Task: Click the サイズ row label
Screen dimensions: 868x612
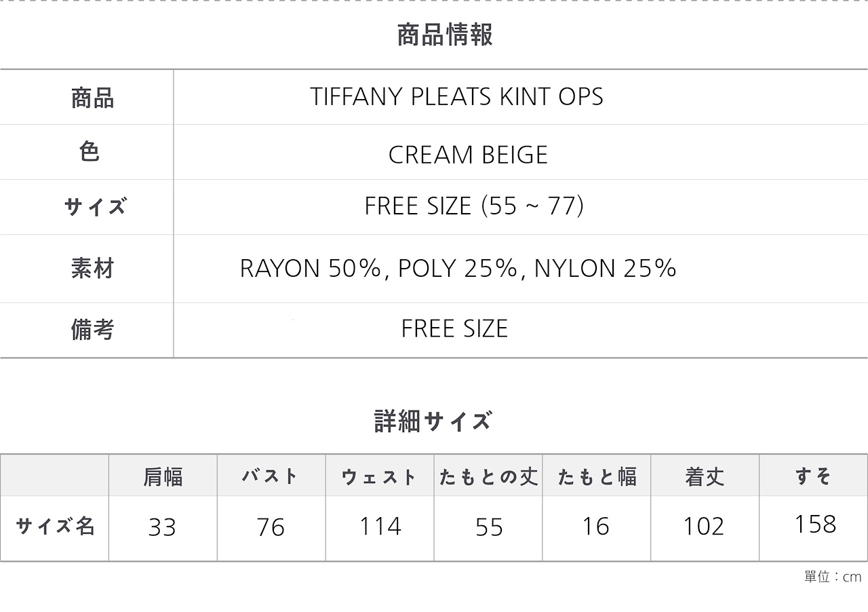Action: pyautogui.click(x=95, y=206)
